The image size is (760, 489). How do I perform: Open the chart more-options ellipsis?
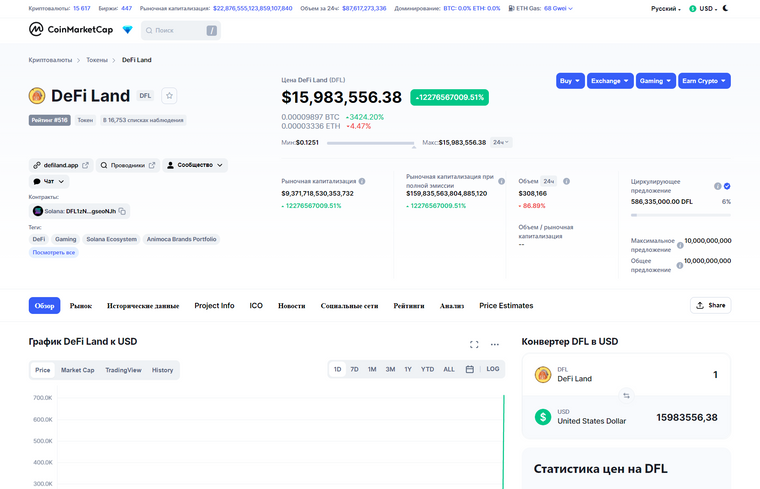pos(494,345)
